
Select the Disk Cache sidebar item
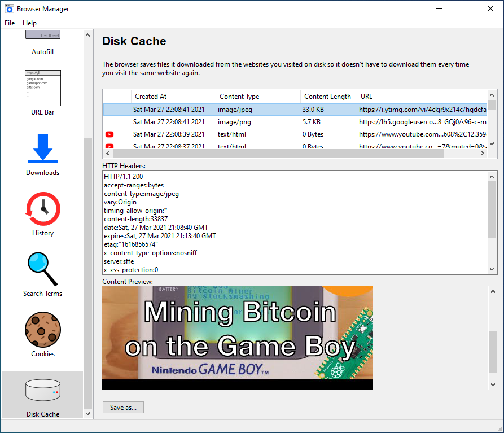click(x=43, y=395)
